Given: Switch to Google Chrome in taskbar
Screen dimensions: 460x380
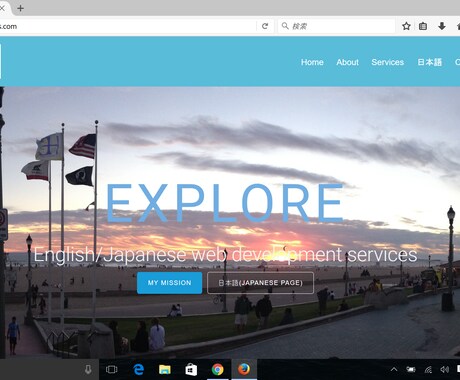Looking at the screenshot, I should coord(217,369).
